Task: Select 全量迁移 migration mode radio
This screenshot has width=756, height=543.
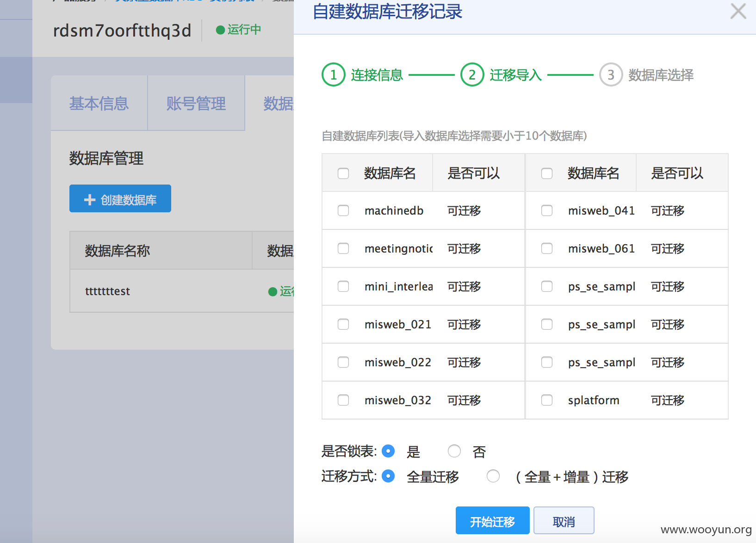Action: [x=388, y=476]
